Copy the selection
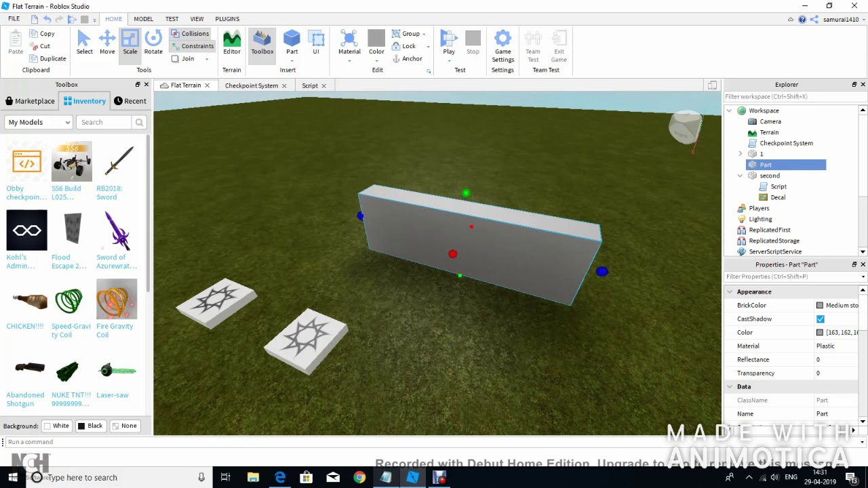This screenshot has width=868, height=488. point(42,33)
